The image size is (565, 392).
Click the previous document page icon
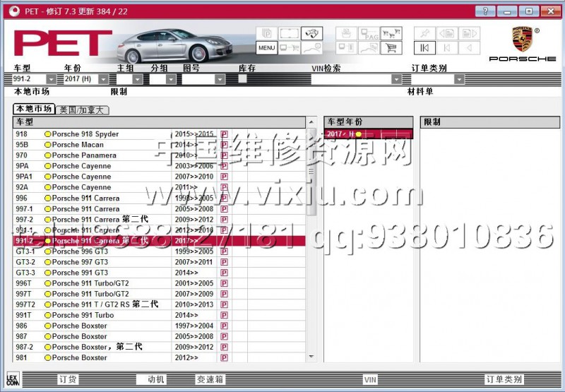pyautogui.click(x=447, y=33)
